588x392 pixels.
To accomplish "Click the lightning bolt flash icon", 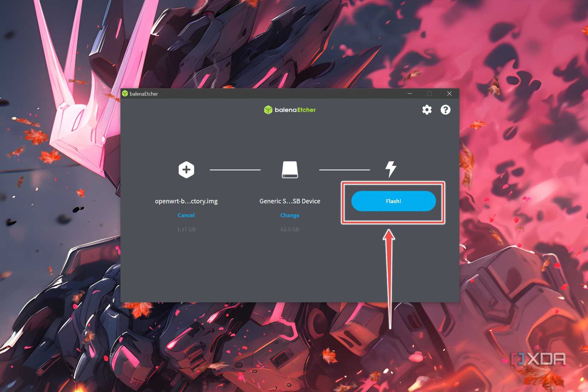I will click(391, 169).
